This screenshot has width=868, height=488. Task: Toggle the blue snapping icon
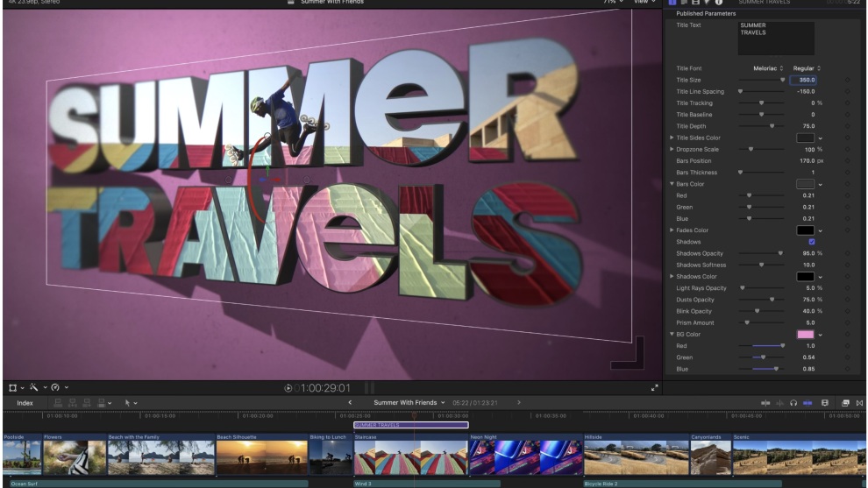pyautogui.click(x=808, y=403)
